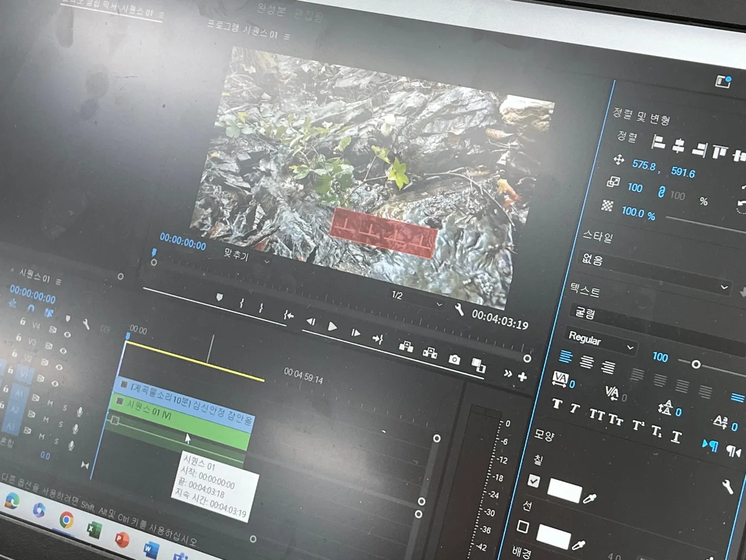Toggle V3 track output eye
This screenshot has height=560, width=746.
click(x=63, y=351)
